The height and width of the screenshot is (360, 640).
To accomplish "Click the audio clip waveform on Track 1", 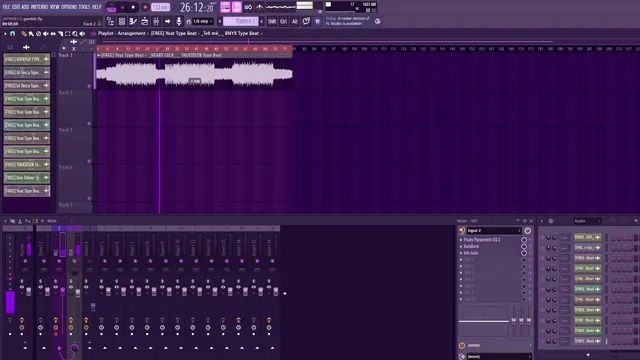I will click(194, 74).
